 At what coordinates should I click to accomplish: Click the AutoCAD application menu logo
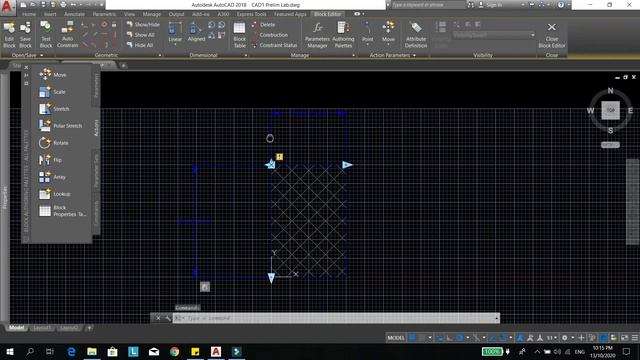[7, 7]
